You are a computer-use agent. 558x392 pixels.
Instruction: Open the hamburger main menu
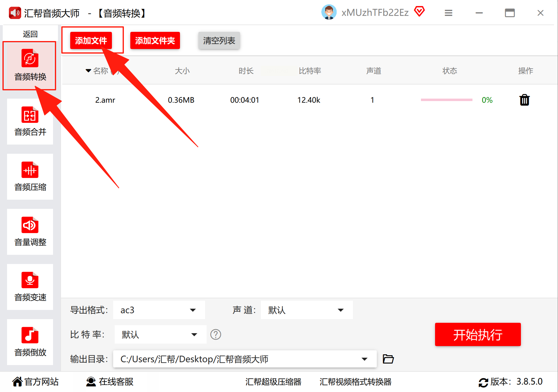tap(449, 13)
